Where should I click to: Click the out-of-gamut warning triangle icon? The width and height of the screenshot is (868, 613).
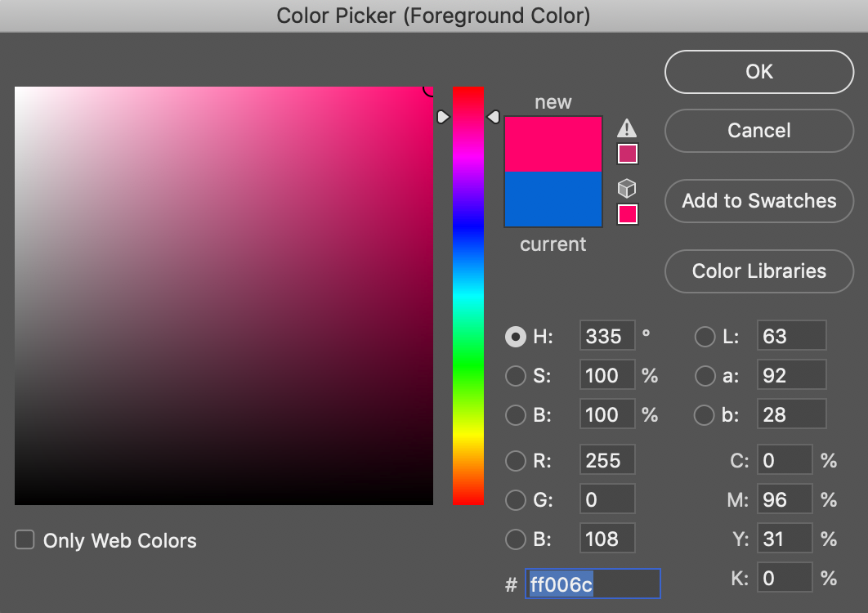click(627, 128)
